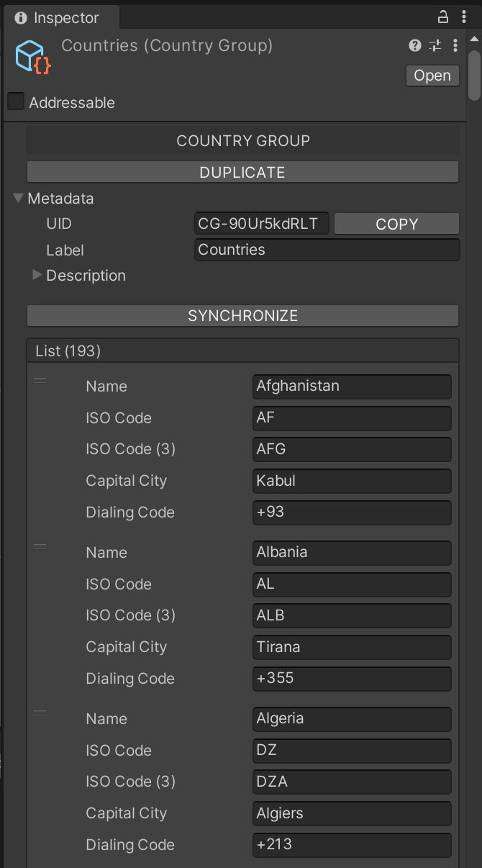Collapse the Metadata foldout
Image resolution: width=482 pixels, height=868 pixels.
[19, 198]
